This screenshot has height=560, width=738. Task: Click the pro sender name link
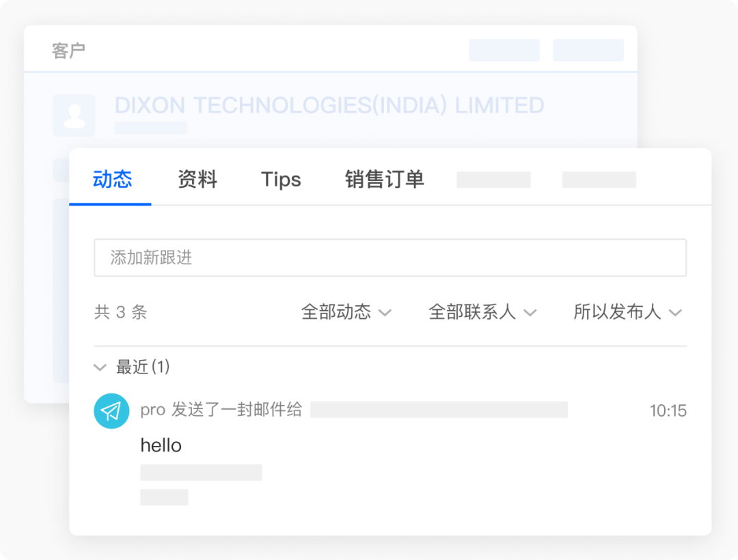coord(151,410)
